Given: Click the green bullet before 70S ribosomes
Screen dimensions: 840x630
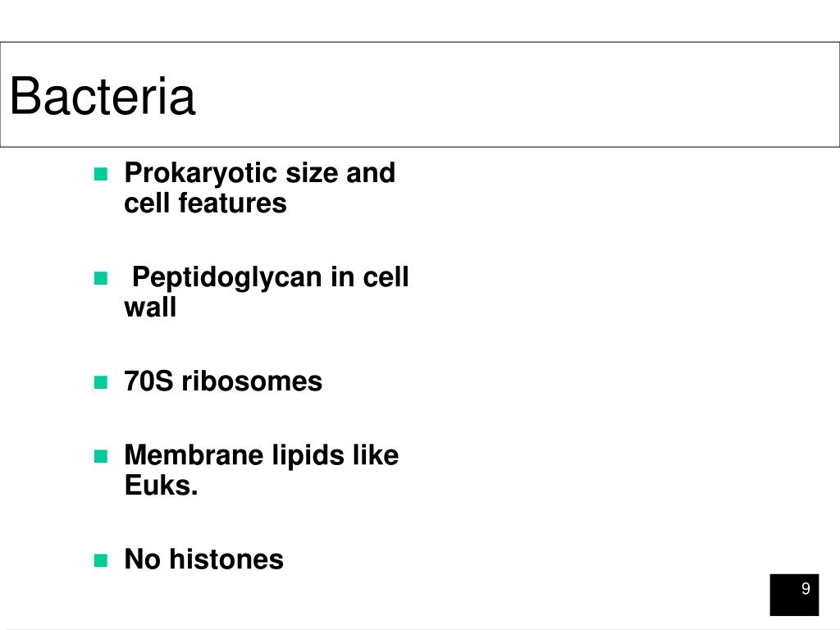Looking at the screenshot, I should click(x=101, y=382).
